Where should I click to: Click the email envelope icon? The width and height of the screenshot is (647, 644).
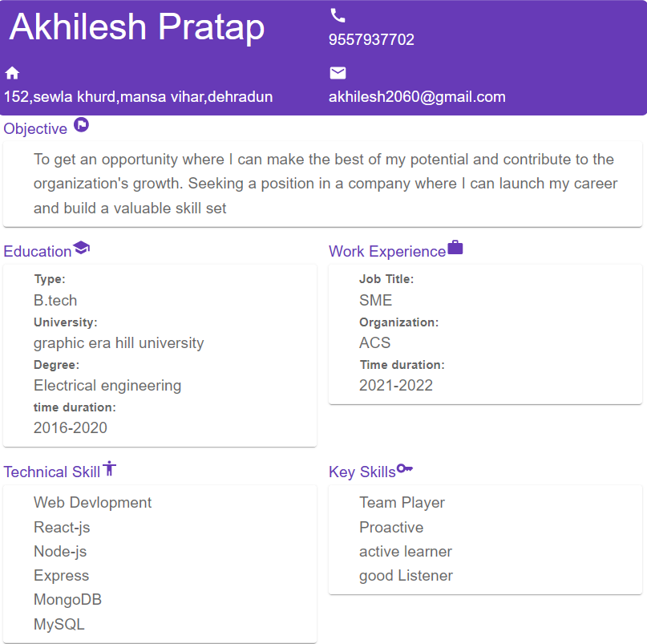(x=338, y=73)
